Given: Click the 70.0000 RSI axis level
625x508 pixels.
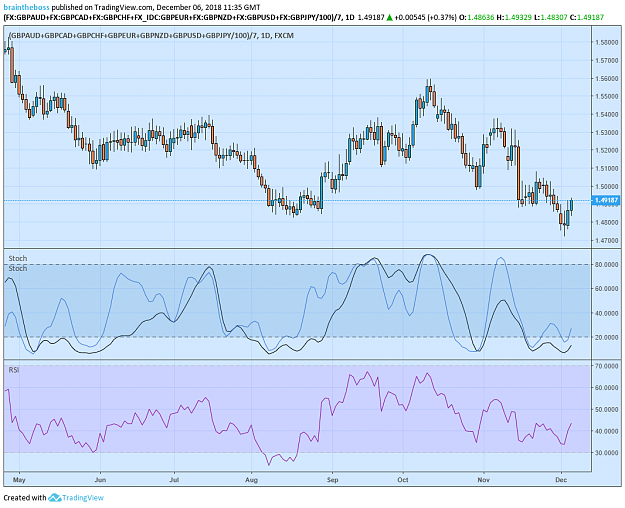Looking at the screenshot, I should [x=607, y=366].
